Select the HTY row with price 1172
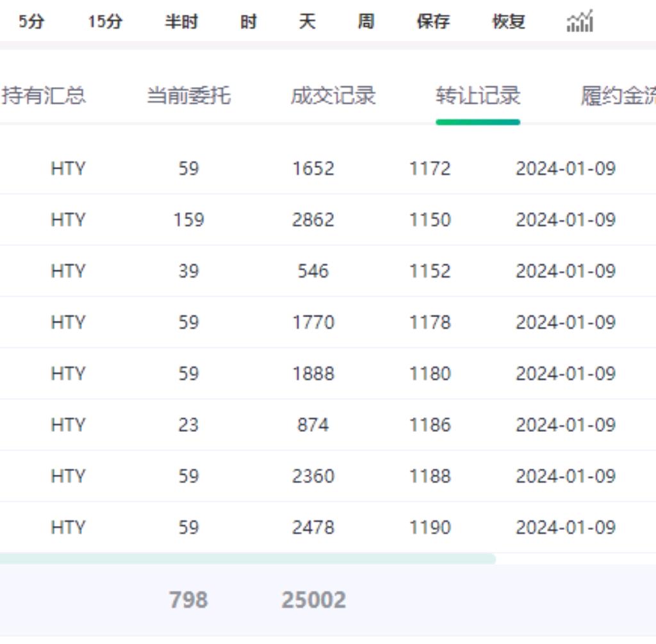 point(429,169)
